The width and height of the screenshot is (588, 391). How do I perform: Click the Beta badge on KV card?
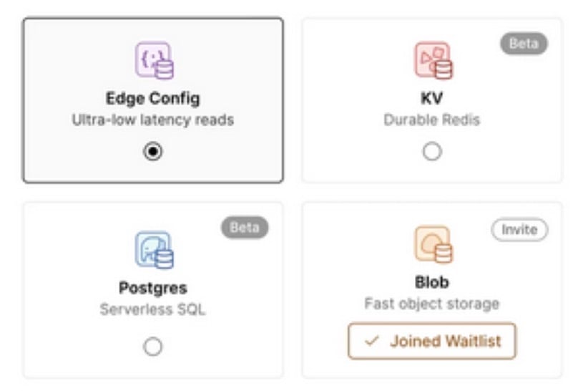[x=523, y=43]
